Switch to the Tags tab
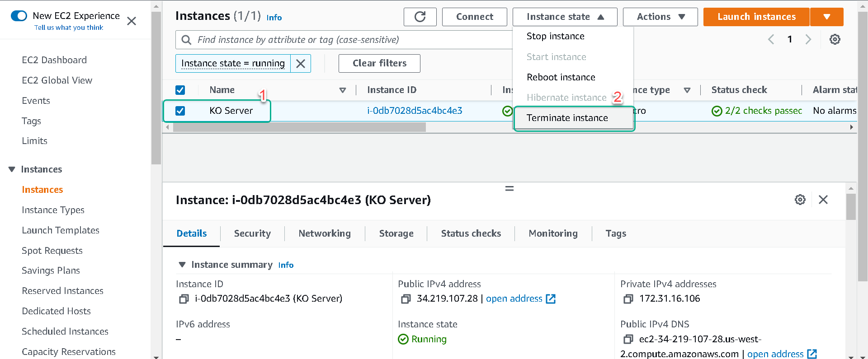Screen dimensions: 868x359 (x=616, y=233)
